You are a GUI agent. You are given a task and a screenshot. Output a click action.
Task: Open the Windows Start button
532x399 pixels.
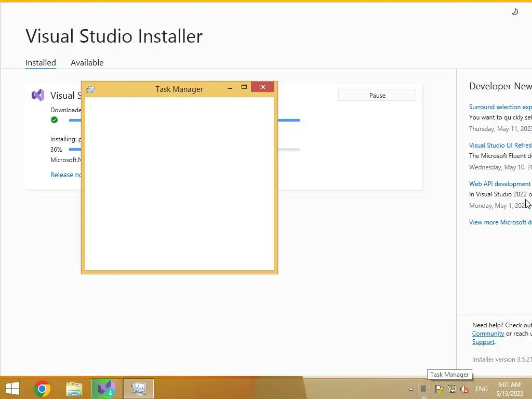click(x=12, y=389)
